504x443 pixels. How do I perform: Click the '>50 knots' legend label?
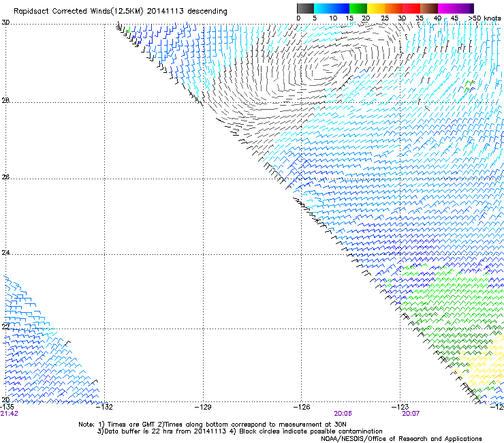pos(484,18)
